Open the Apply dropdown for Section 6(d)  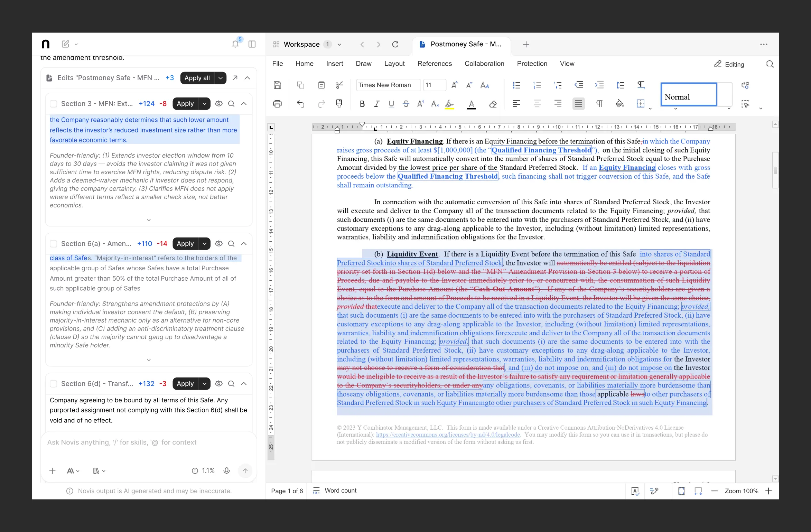tap(205, 384)
